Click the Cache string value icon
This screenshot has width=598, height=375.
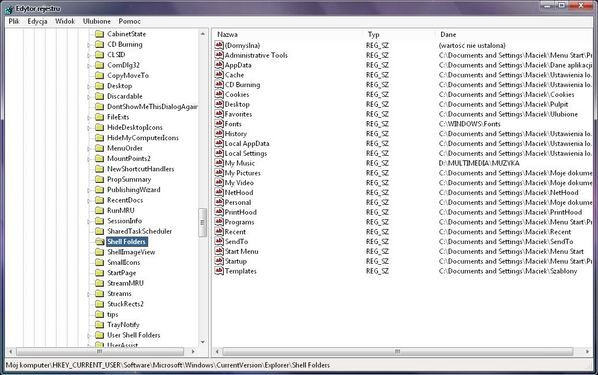click(219, 75)
